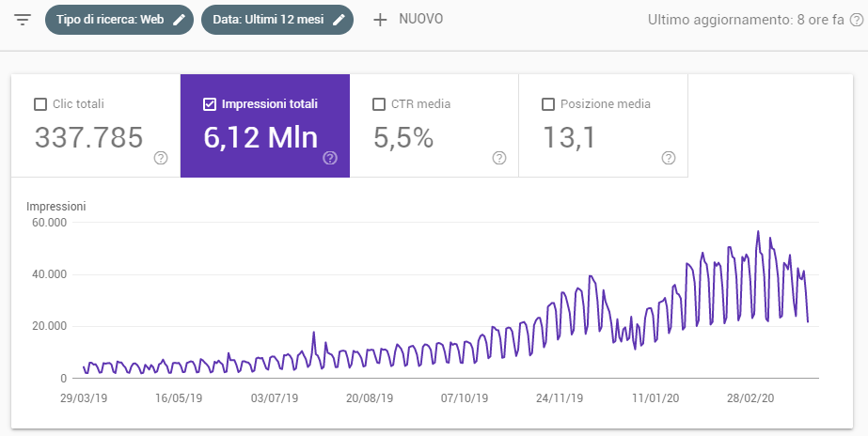Click the 28/02/20 date label
The image size is (868, 436).
(x=750, y=398)
